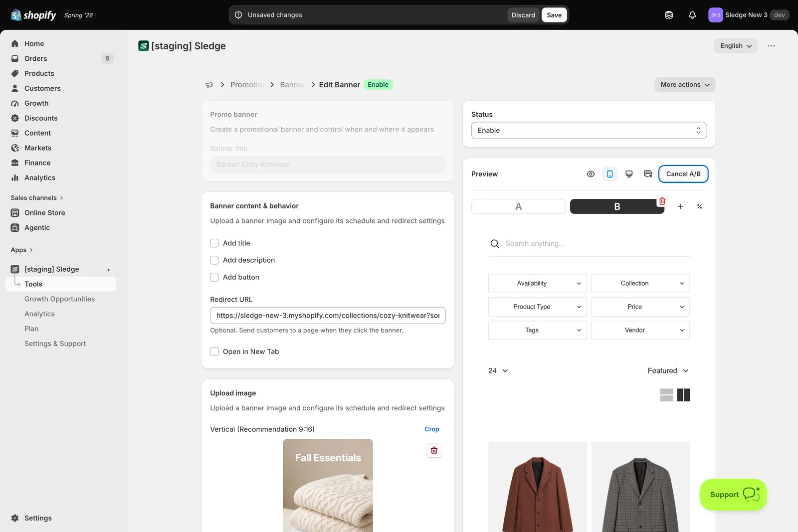The width and height of the screenshot is (798, 532).
Task: Expand the Vendor filter
Action: click(x=640, y=331)
